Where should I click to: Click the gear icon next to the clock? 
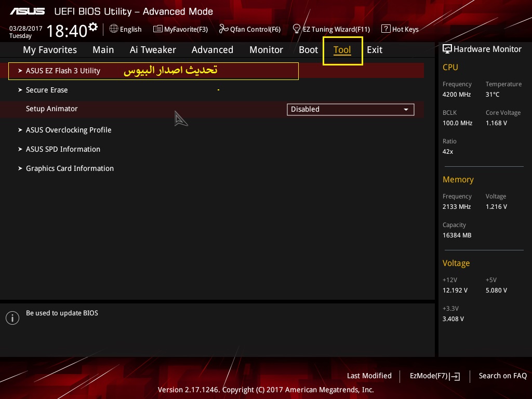pyautogui.click(x=93, y=26)
